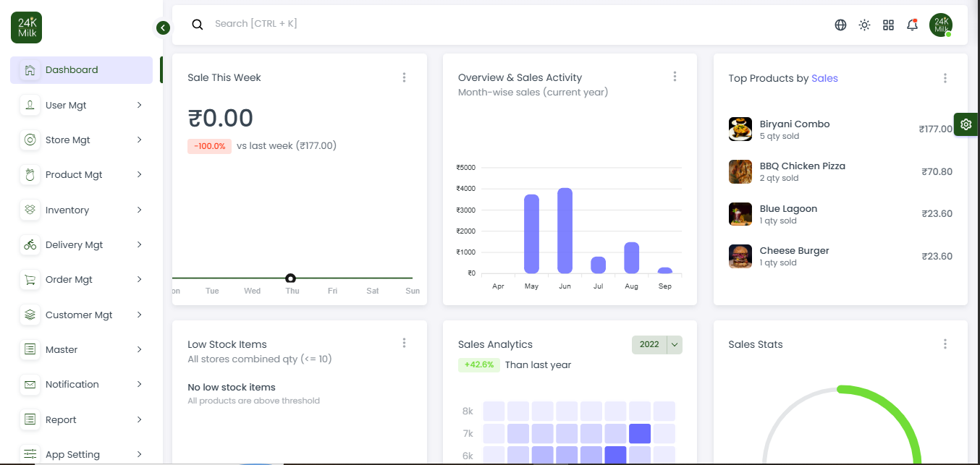Open the language globe icon

(x=840, y=25)
